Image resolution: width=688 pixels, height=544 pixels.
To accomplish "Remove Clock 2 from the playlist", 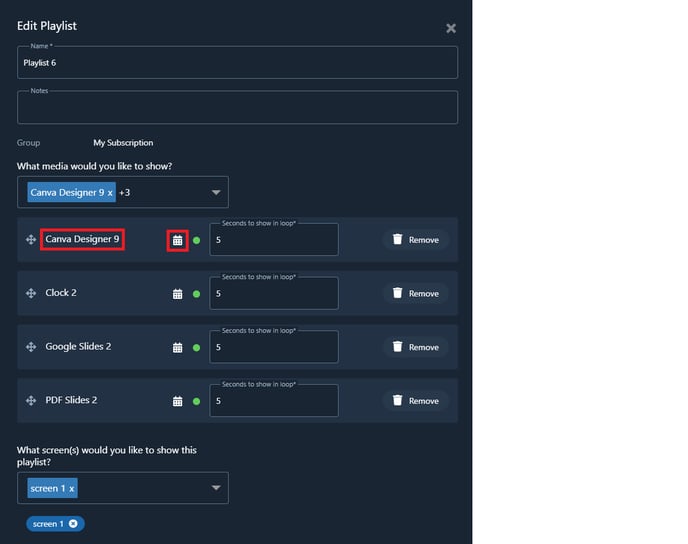I will click(x=416, y=293).
